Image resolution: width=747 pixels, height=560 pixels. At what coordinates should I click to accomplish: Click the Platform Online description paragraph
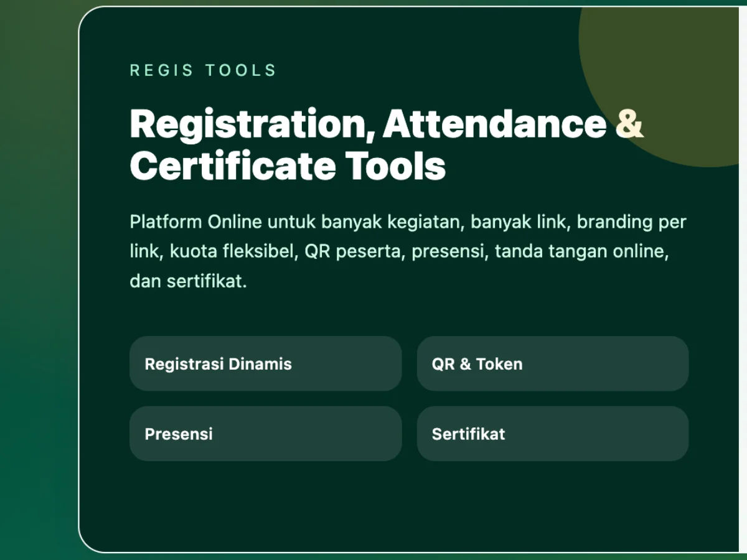tap(408, 251)
